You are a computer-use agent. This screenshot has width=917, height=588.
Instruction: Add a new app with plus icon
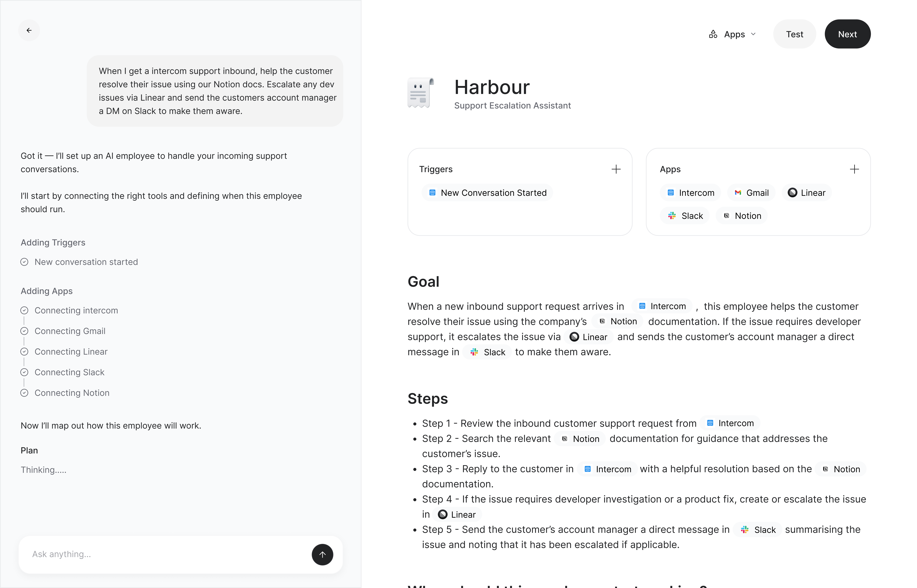pos(854,169)
